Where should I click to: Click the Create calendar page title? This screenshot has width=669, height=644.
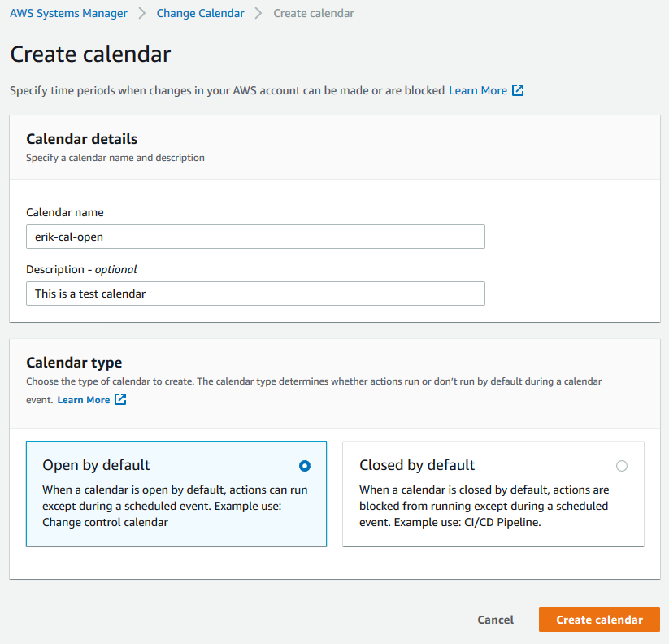[90, 54]
